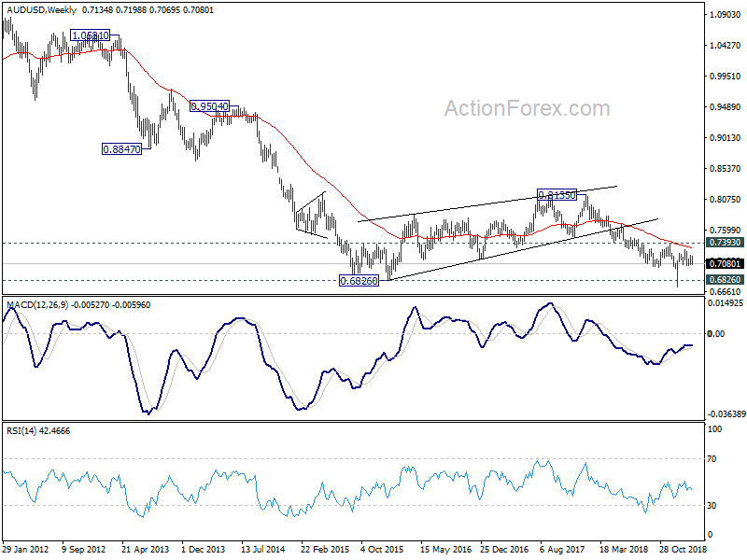Viewport: 747px width, 560px height.
Task: Click the 1.04270 price axis value
Action: click(x=726, y=45)
